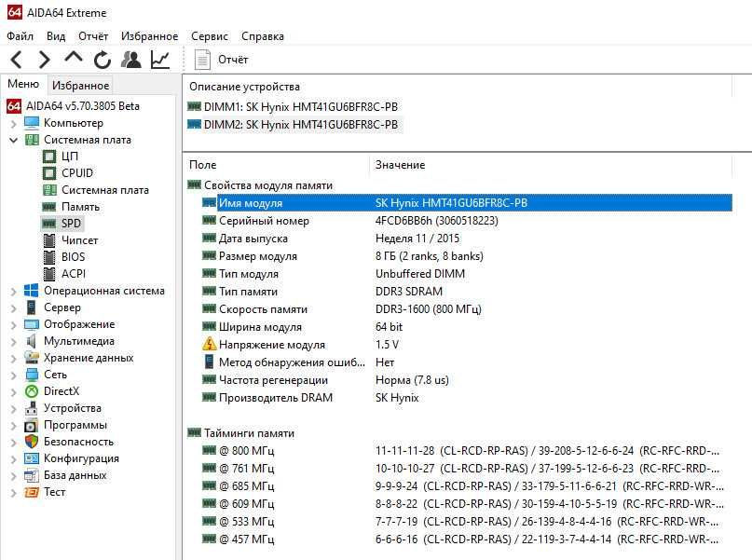Click the DirectX Xbox icon
The height and width of the screenshot is (560, 752).
32,391
